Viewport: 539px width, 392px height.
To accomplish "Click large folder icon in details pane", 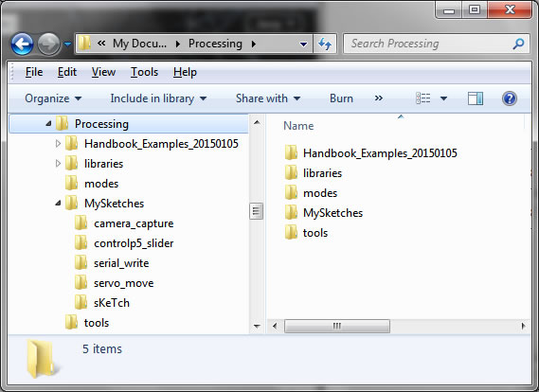I will point(43,358).
